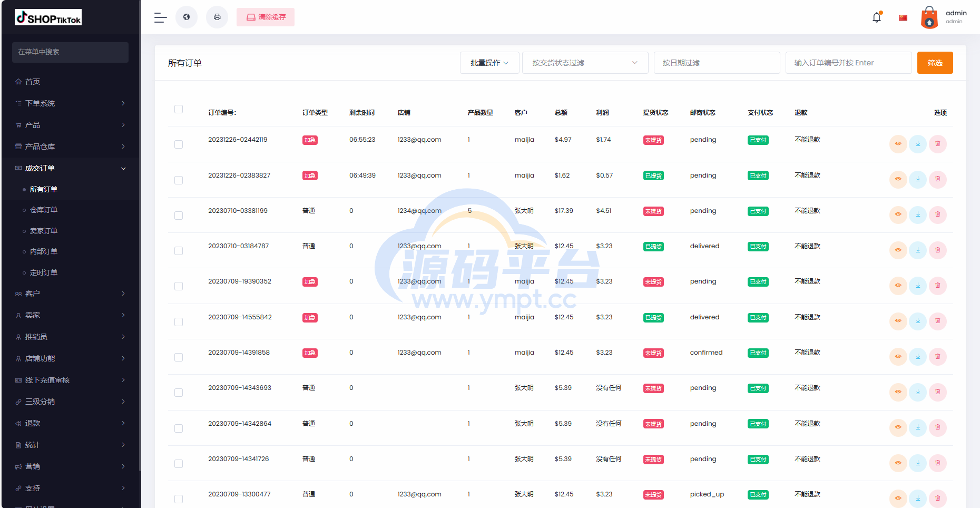The width and height of the screenshot is (980, 508).
Task: View order 20231226-02442119 with eye icon
Action: point(898,144)
